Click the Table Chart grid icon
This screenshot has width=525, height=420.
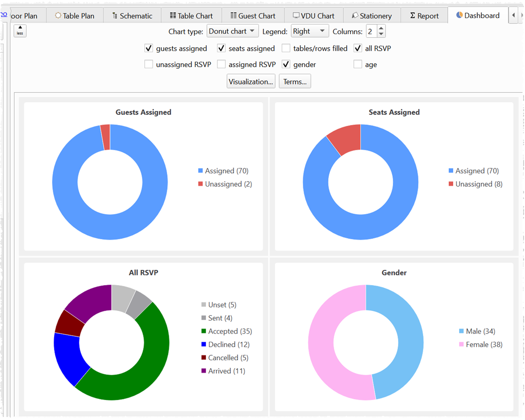coord(173,16)
